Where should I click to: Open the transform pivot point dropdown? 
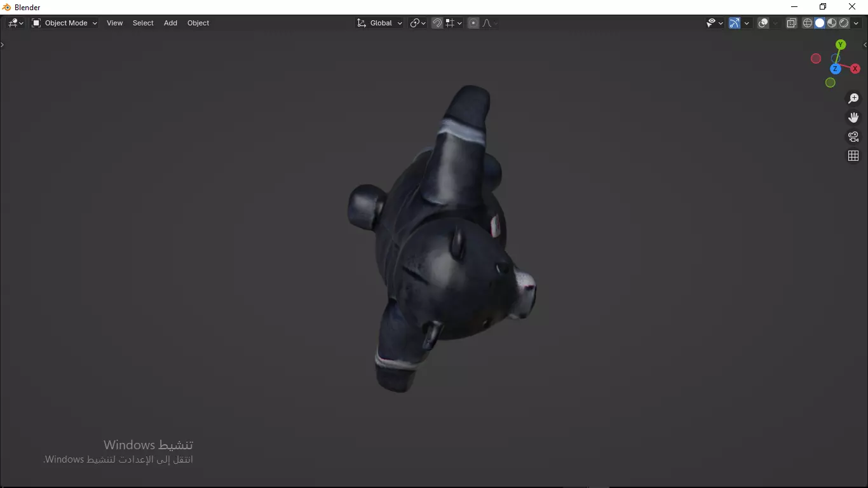tap(417, 23)
